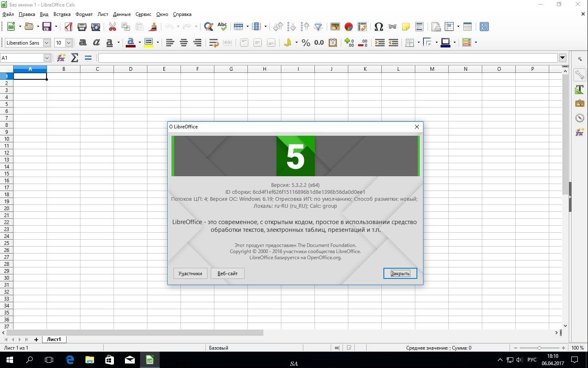Image resolution: width=588 pixels, height=368 pixels.
Task: Open the Формат menu
Action: click(84, 14)
